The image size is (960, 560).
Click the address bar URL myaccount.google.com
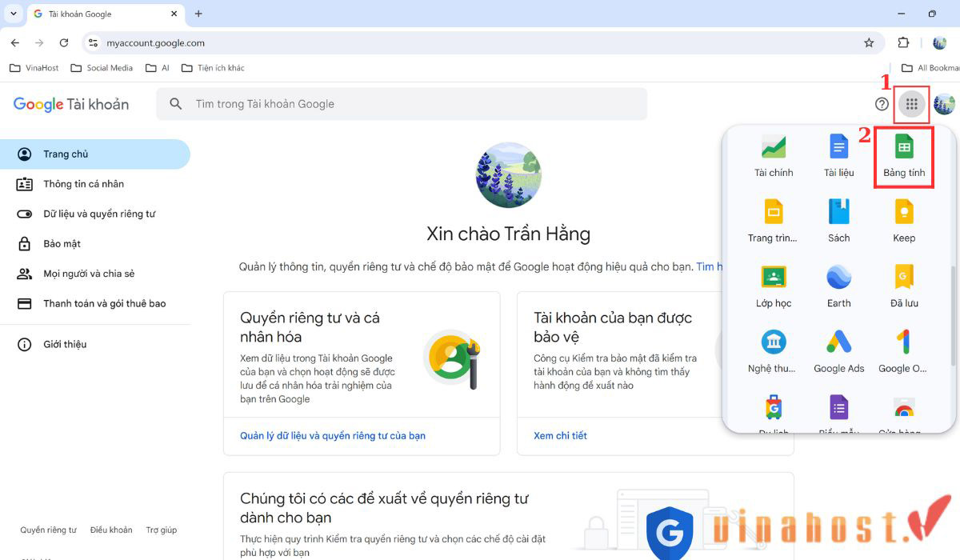pos(156,43)
